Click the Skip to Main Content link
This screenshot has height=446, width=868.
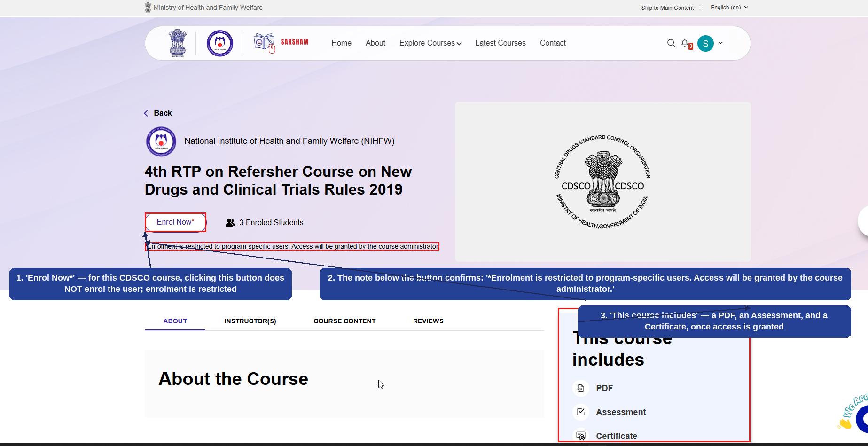667,8
